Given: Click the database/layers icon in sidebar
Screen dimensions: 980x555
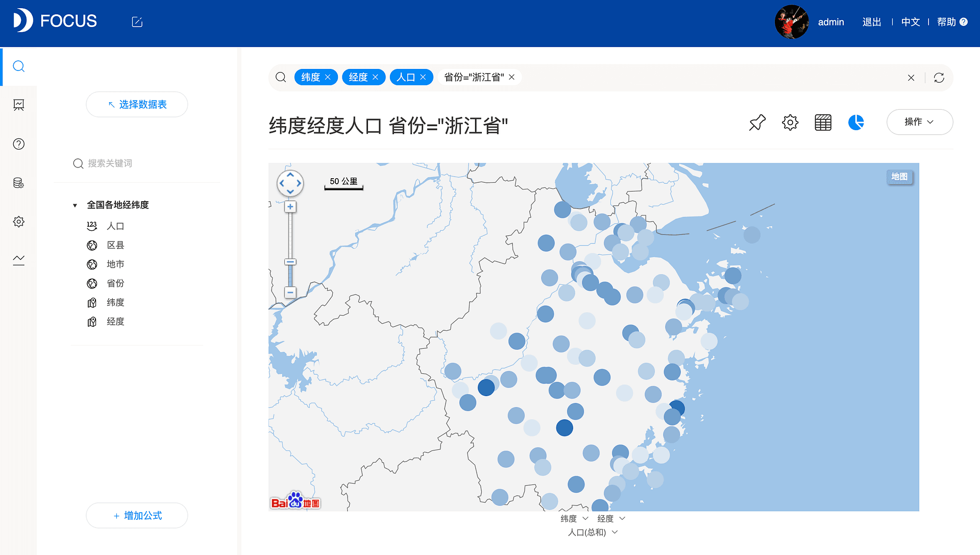Looking at the screenshot, I should 18,182.
